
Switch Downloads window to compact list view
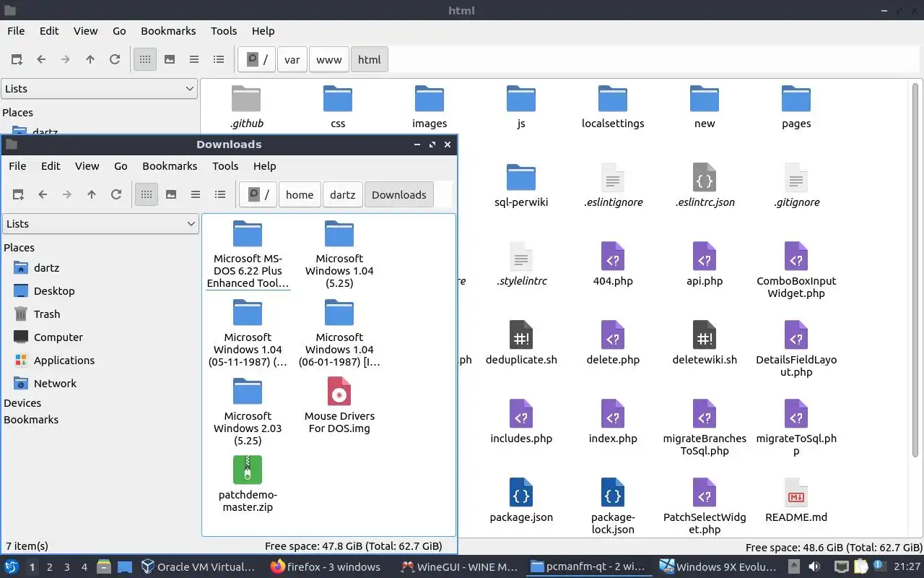196,194
